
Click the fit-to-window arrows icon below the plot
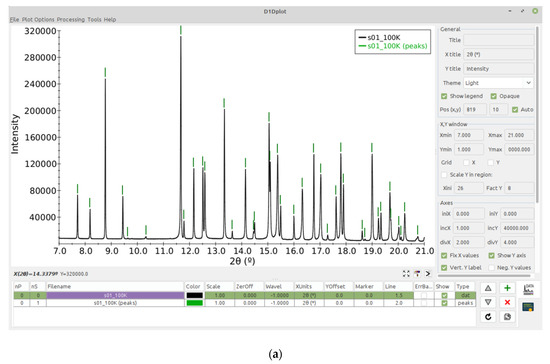pos(406,274)
